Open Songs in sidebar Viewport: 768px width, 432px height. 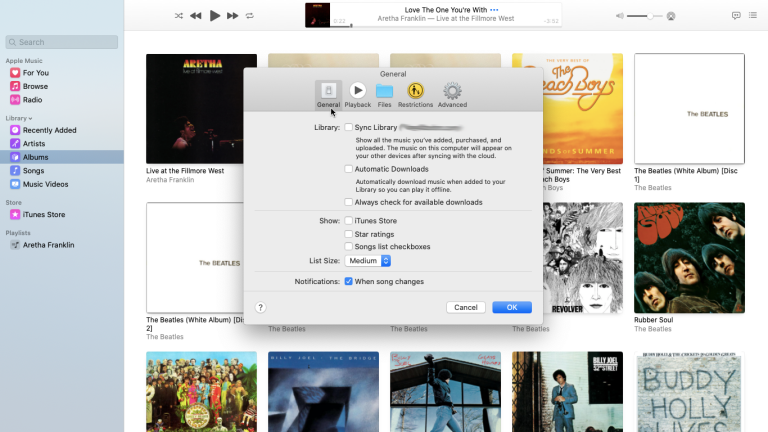(33, 171)
